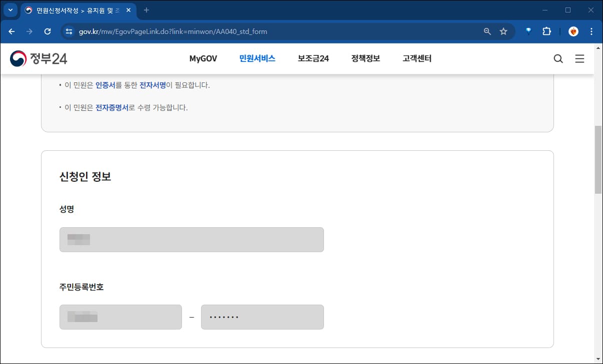Select the 고객센터 menu item
This screenshot has height=364, width=603.
416,58
